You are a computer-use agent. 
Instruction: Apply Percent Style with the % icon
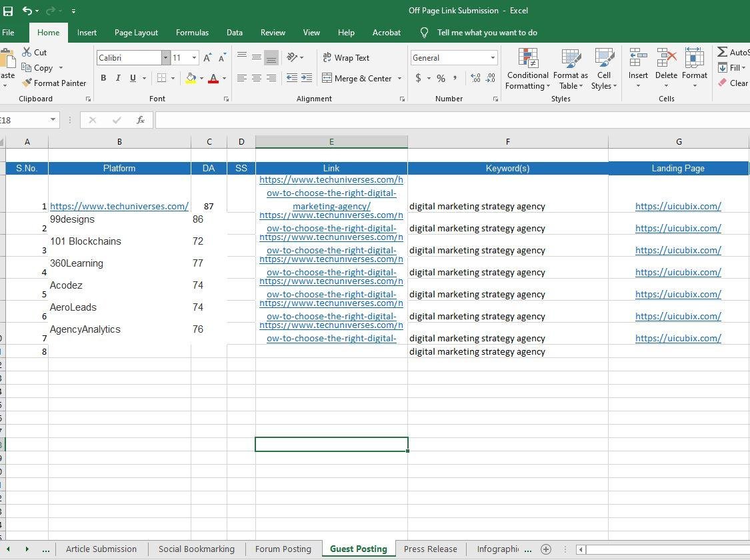pos(441,78)
